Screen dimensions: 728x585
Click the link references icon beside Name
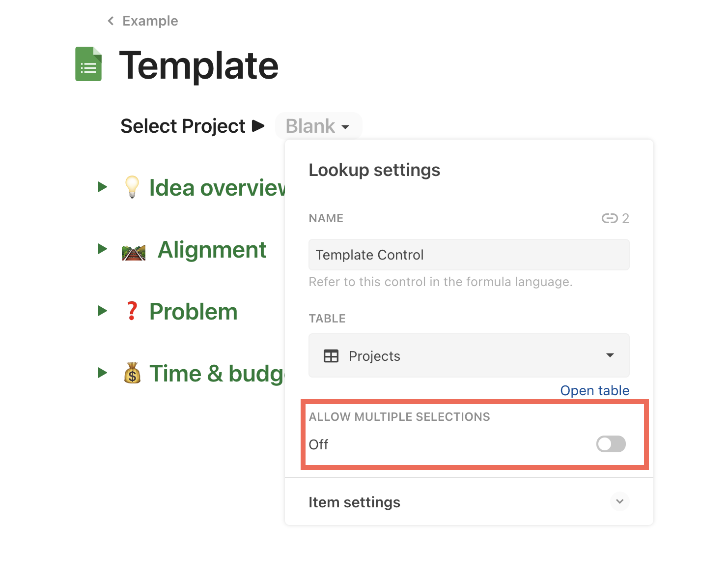click(x=610, y=218)
